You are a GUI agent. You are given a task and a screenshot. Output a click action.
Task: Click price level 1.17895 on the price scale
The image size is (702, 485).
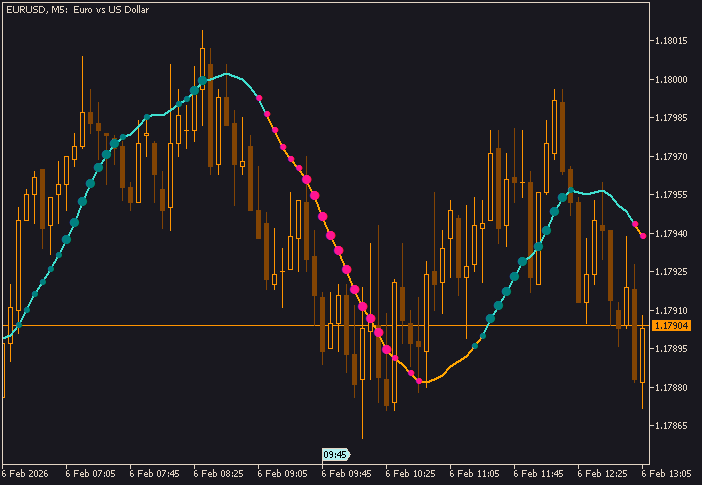pos(671,348)
